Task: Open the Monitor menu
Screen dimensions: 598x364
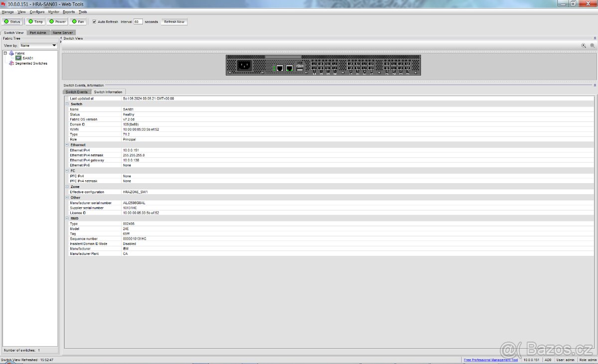Action: [54, 11]
